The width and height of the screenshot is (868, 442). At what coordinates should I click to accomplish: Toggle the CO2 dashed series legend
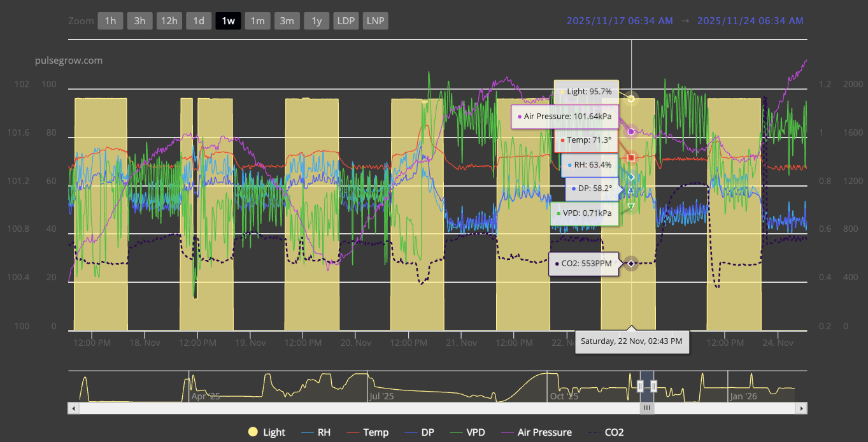[606, 432]
